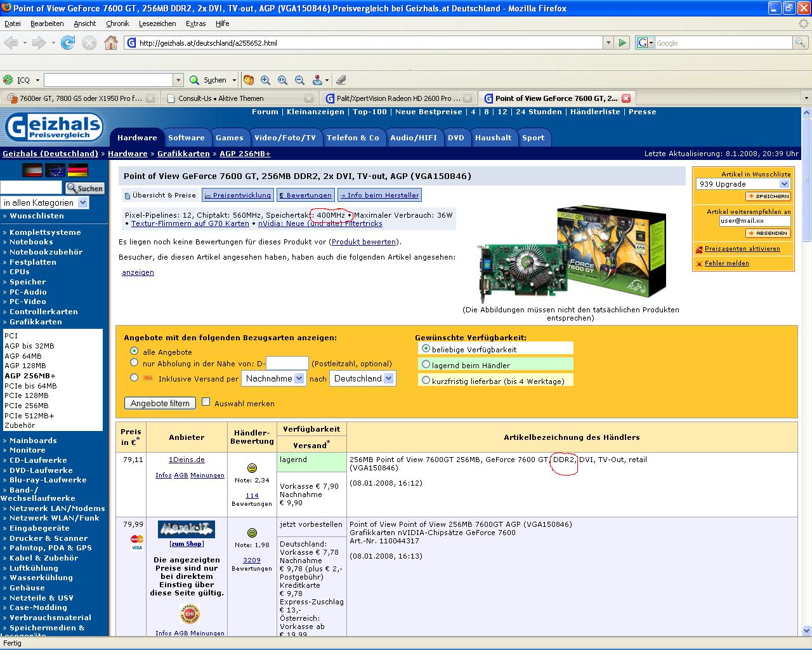Open the Bearbeiten menu

(x=47, y=23)
